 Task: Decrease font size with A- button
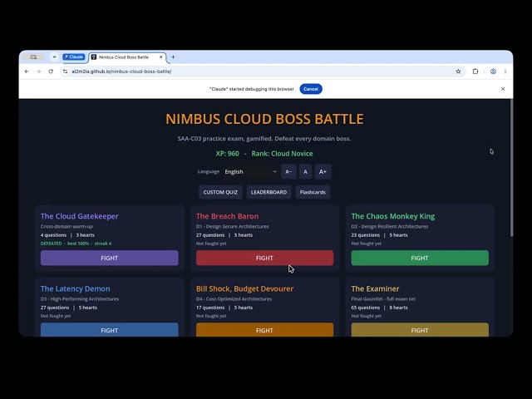pos(288,172)
